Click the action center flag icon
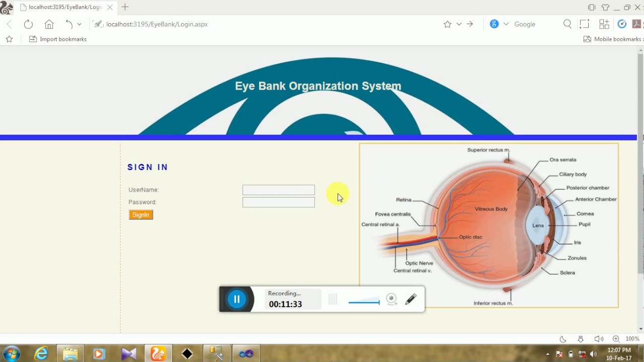 pyautogui.click(x=559, y=354)
